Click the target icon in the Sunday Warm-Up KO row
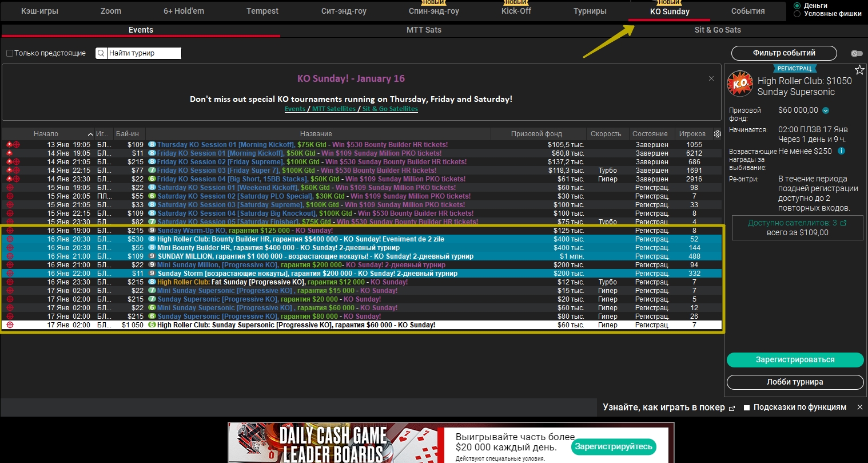The width and height of the screenshot is (868, 463). pyautogui.click(x=10, y=231)
